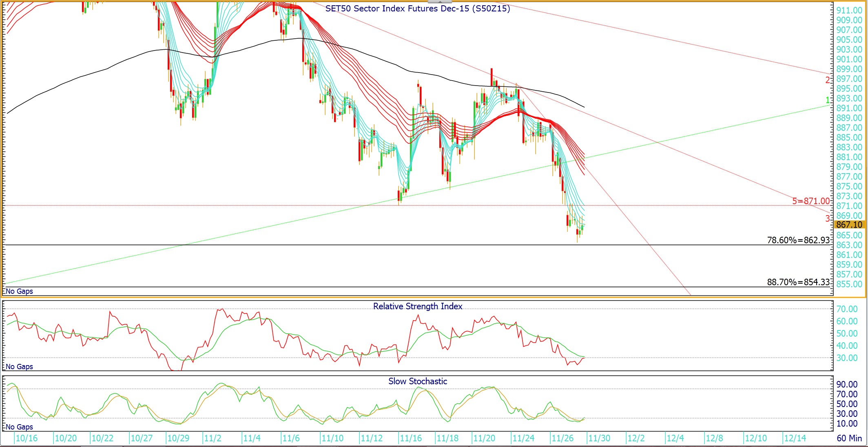This screenshot has width=868, height=447.
Task: Click the highlighted 867.10 current price tag
Action: click(849, 225)
